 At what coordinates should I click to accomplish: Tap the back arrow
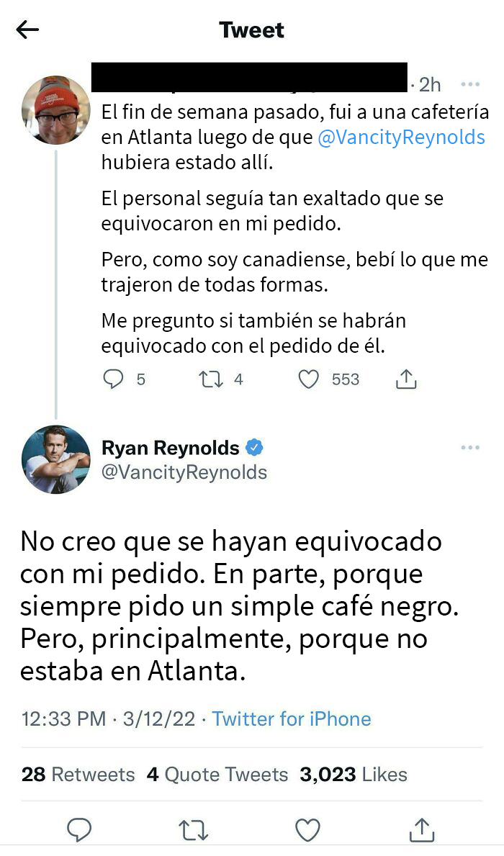27,30
